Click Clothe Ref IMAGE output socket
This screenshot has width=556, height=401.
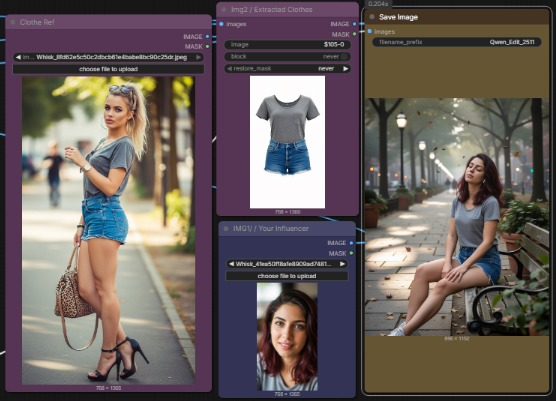tap(208, 37)
